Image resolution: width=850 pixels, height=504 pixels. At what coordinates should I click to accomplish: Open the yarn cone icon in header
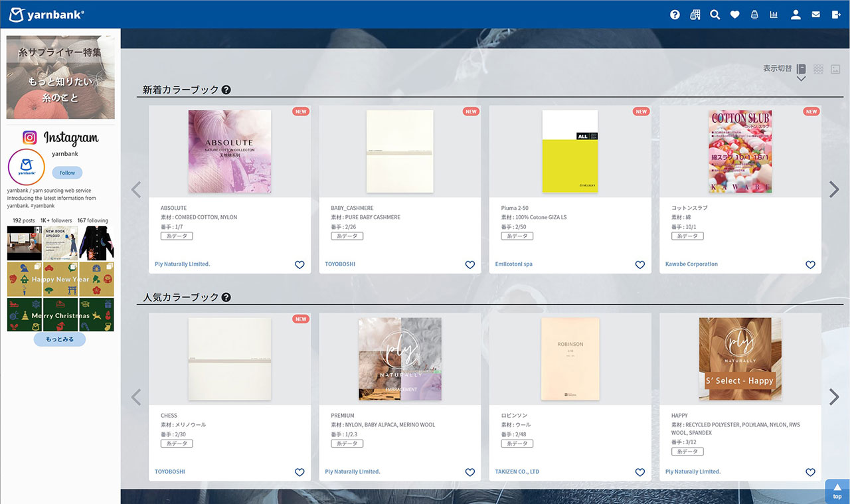(754, 15)
